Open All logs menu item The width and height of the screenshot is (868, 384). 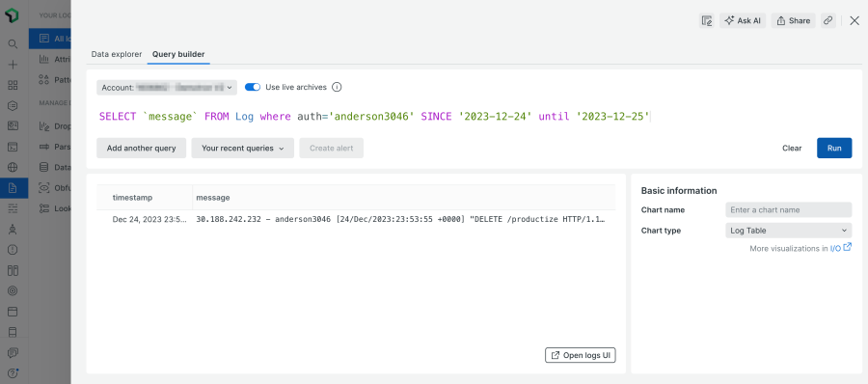[50, 39]
